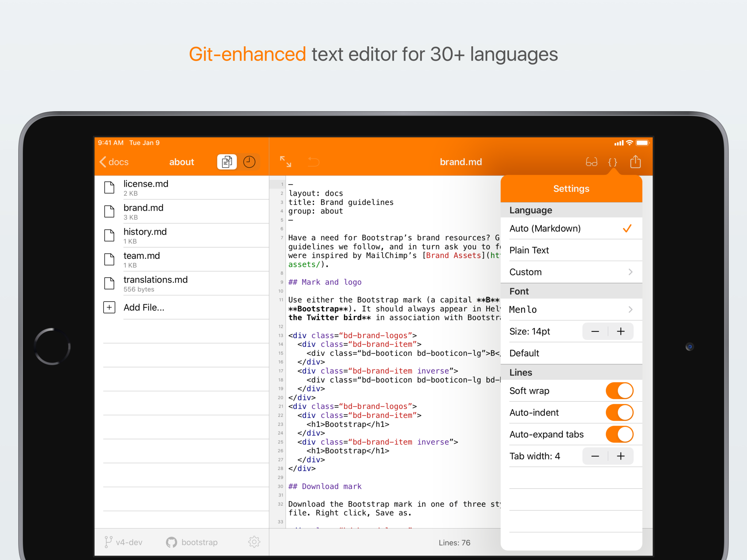747x560 pixels.
Task: Go back to docs folder
Action: [x=114, y=162]
